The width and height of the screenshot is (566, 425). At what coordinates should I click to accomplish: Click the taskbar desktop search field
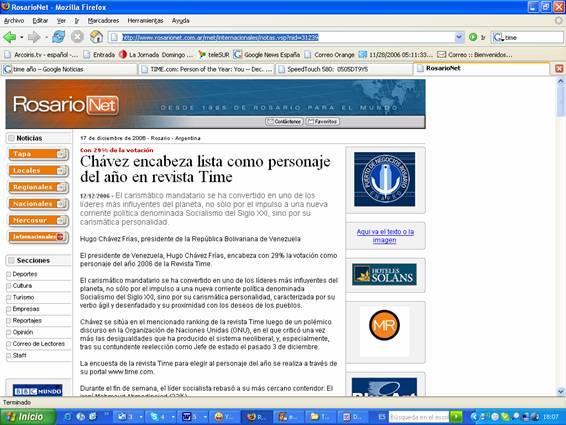(419, 417)
